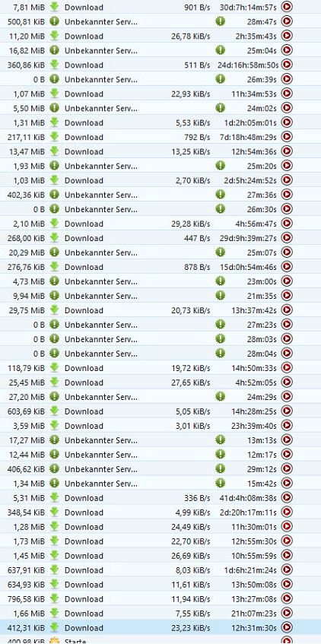Viewport: 321px width, 644px height.
Task: Select the 217,11 KiB download row
Action: [160, 137]
